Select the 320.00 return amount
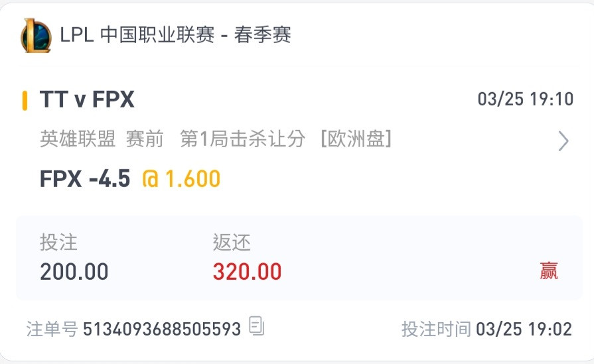The height and width of the screenshot is (364, 594). pyautogui.click(x=247, y=272)
